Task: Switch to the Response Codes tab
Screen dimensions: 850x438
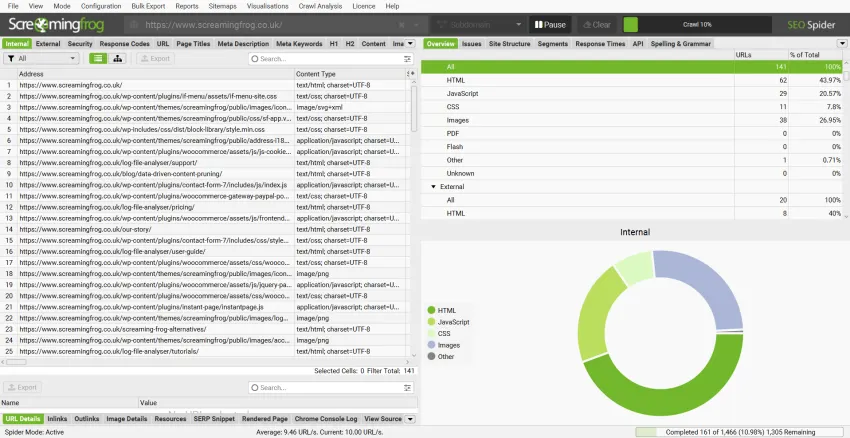Action: point(125,44)
